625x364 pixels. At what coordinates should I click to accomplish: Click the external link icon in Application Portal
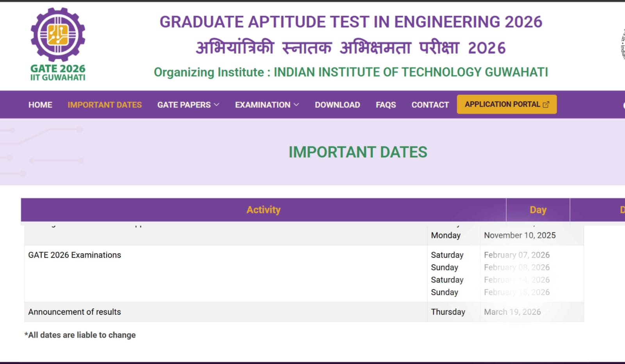[546, 105]
